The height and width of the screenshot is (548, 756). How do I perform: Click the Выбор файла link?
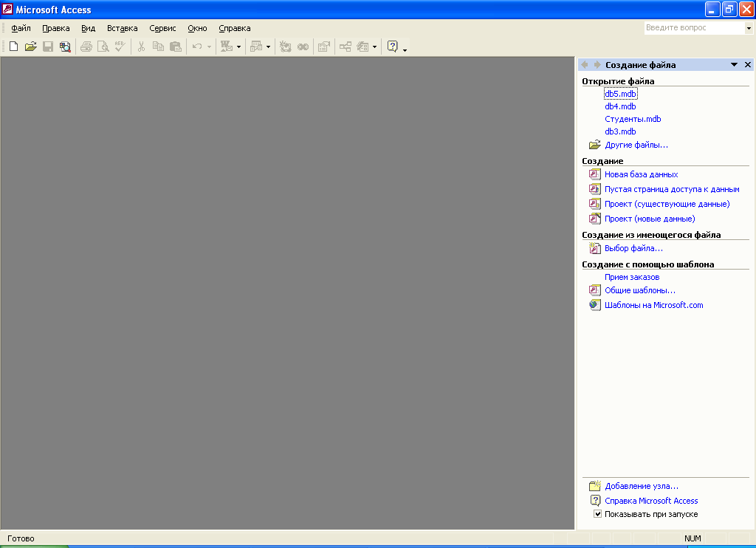pos(633,248)
